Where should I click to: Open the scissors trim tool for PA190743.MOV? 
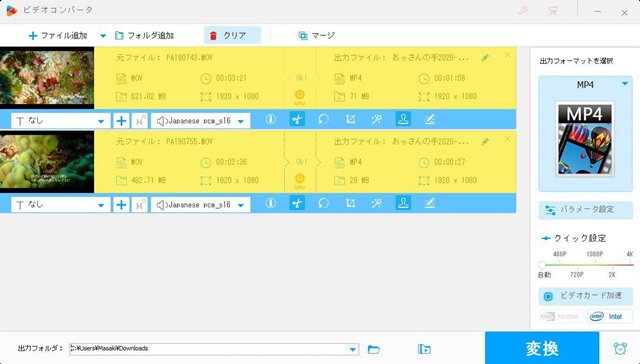click(297, 119)
